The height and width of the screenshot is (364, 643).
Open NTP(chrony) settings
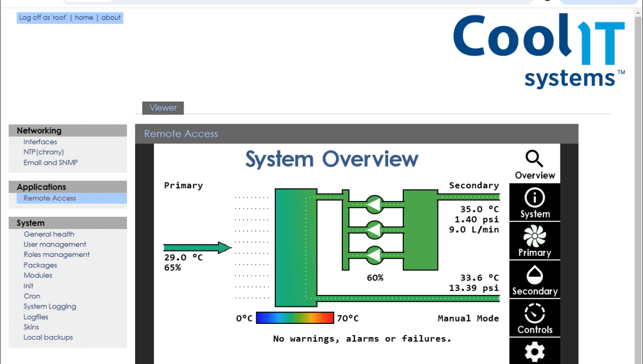coord(43,152)
